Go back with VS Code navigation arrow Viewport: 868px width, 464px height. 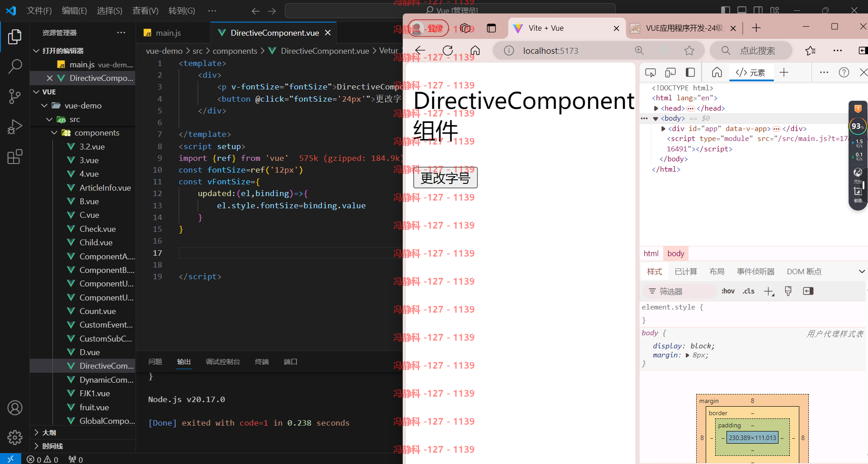coord(255,11)
